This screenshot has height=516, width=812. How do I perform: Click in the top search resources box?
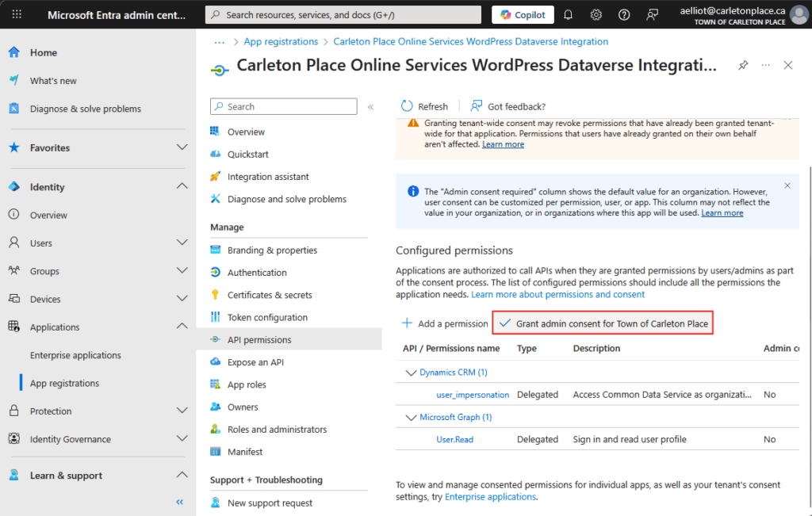pyautogui.click(x=343, y=15)
